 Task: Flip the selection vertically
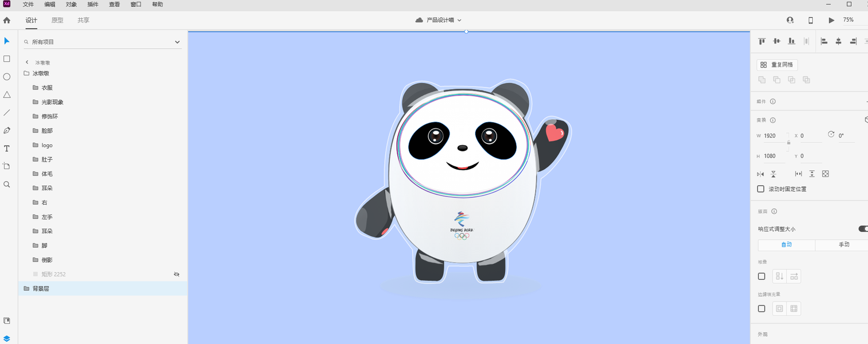click(x=773, y=174)
